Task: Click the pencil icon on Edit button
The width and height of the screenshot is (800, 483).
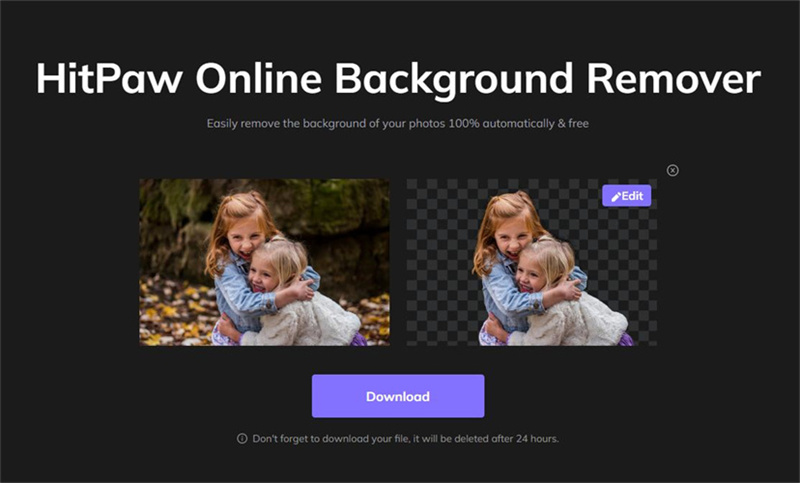Action: tap(616, 196)
